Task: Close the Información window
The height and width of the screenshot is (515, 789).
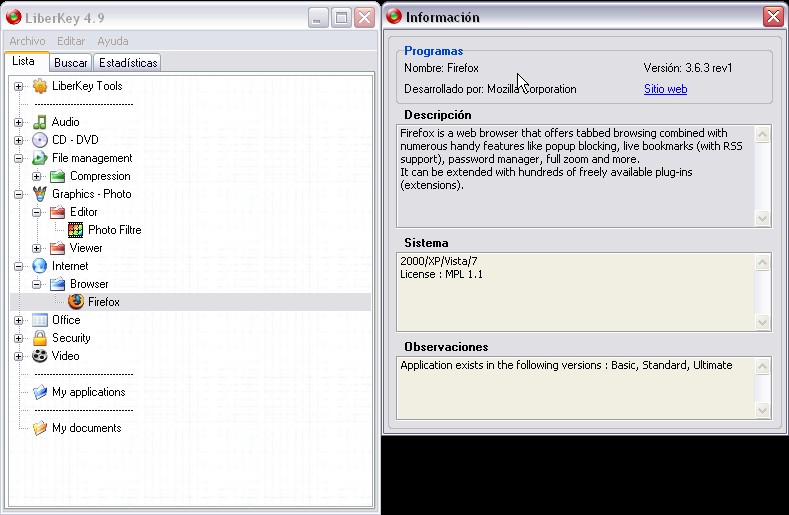Action: 773,17
